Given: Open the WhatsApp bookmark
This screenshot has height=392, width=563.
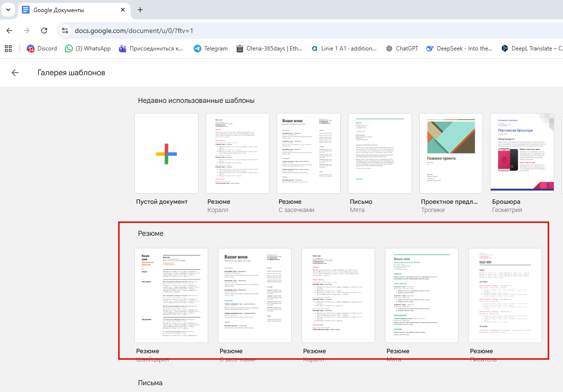Looking at the screenshot, I should coord(88,49).
